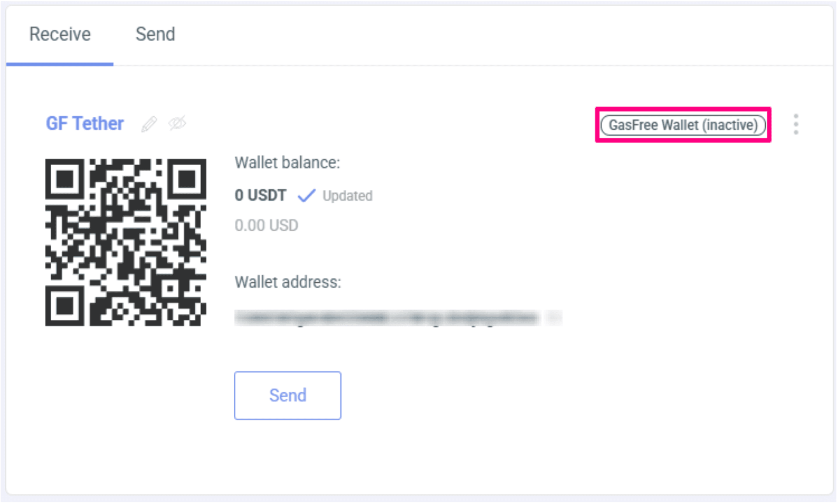Click the blue checkmark balance status icon
Screen dimensions: 838x504
[307, 195]
